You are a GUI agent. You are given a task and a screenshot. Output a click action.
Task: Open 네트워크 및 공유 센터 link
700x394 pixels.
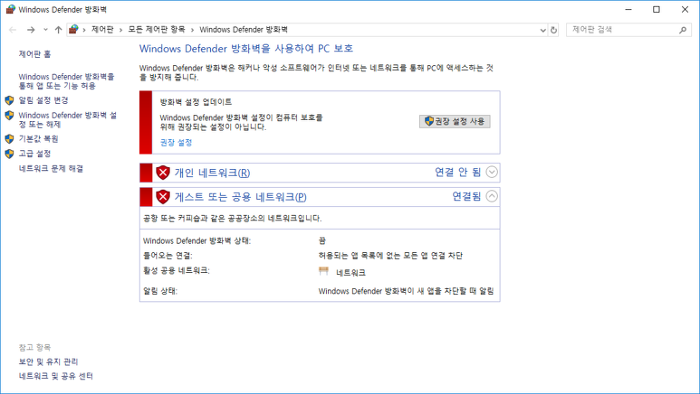(x=56, y=376)
